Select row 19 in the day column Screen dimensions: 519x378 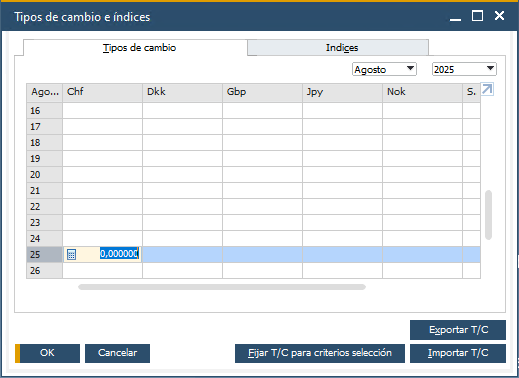tap(44, 159)
